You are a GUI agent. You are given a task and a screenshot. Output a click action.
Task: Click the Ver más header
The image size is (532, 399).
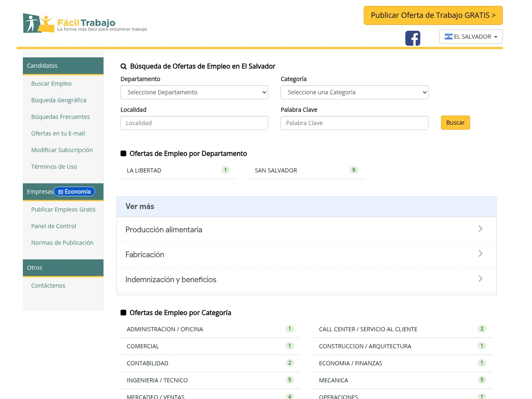click(306, 207)
